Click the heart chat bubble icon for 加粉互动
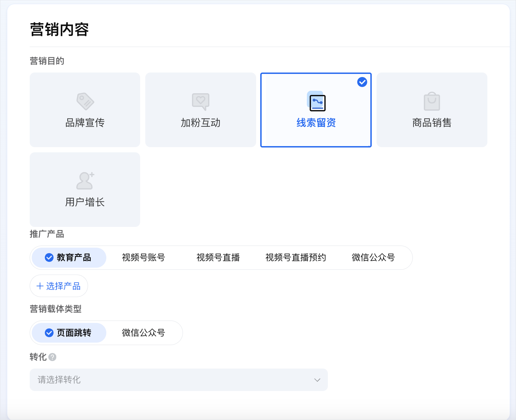 (201, 101)
